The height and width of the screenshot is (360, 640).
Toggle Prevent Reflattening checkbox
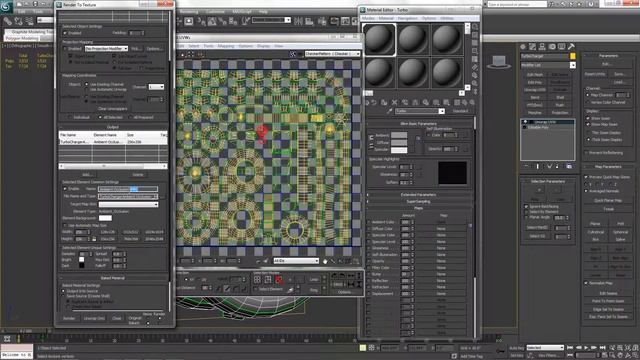[x=586, y=153]
